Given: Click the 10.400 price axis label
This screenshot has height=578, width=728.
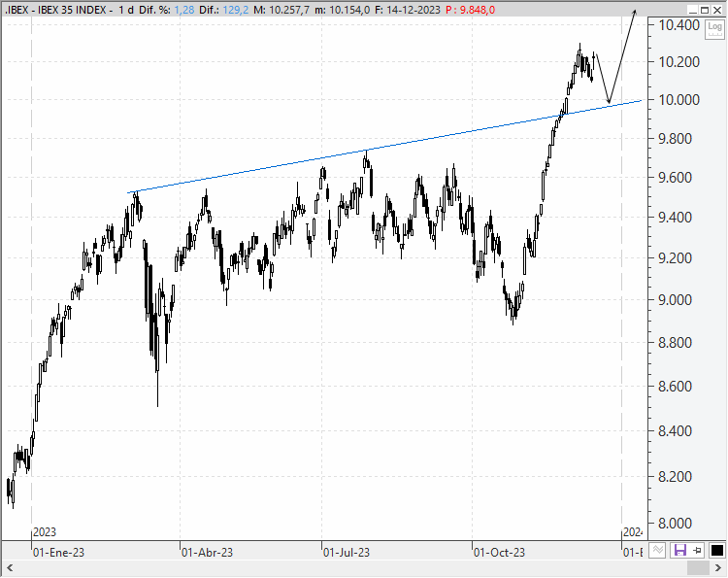Looking at the screenshot, I should tap(679, 25).
